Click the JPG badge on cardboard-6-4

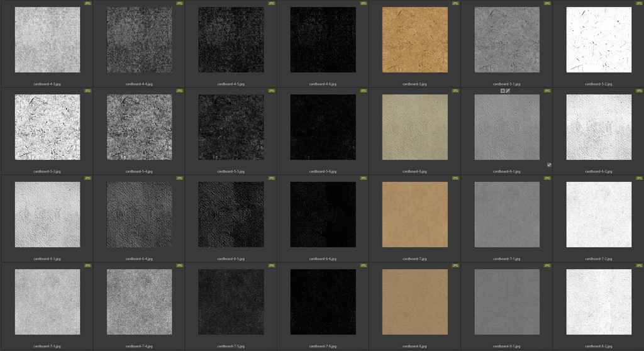point(179,178)
